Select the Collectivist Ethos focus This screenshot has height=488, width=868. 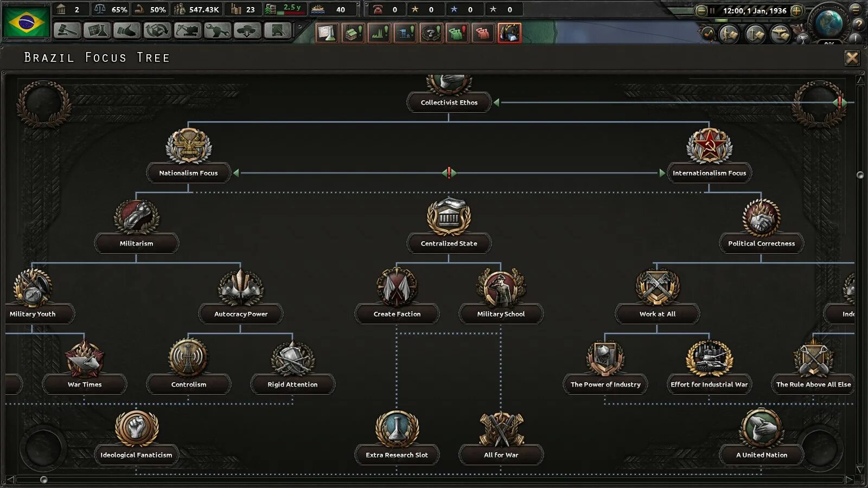[x=449, y=102]
